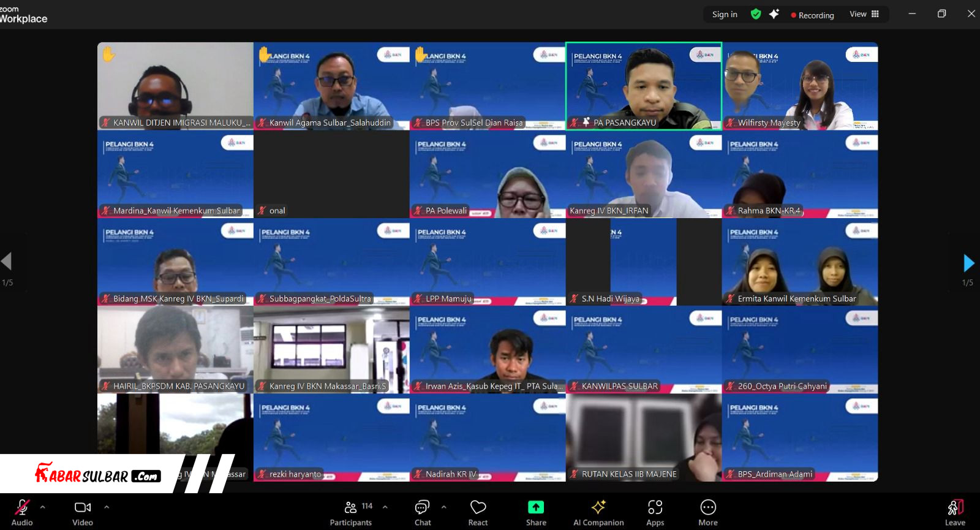This screenshot has width=980, height=530.
Task: Open the Apps menu
Action: pos(655,512)
